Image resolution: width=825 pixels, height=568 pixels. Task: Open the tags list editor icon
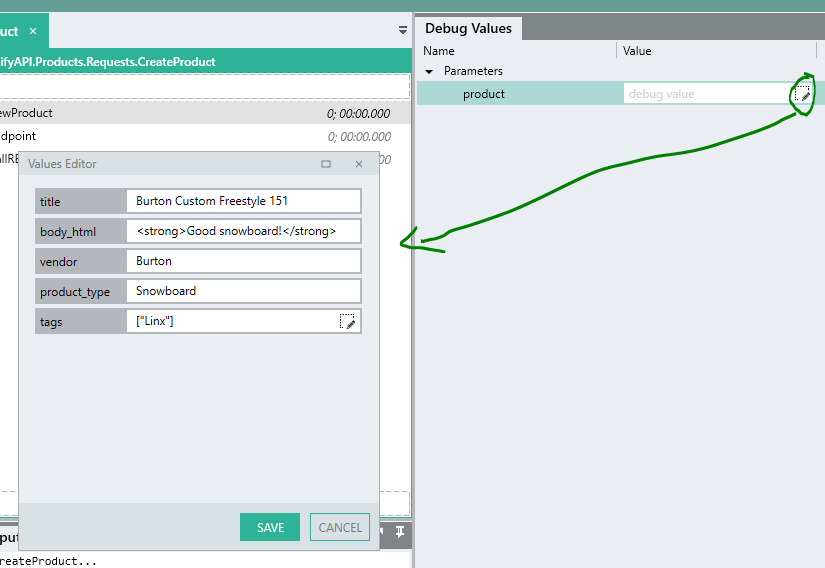pyautogui.click(x=347, y=321)
